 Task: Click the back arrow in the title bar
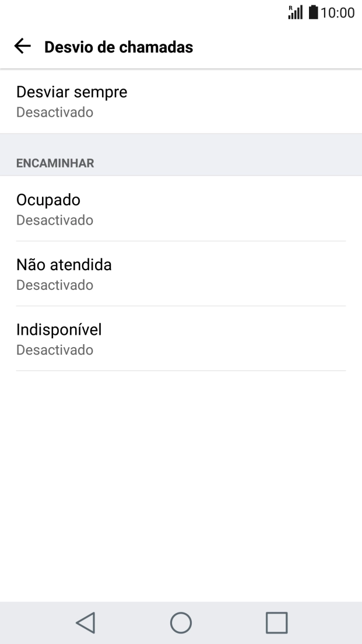(22, 46)
